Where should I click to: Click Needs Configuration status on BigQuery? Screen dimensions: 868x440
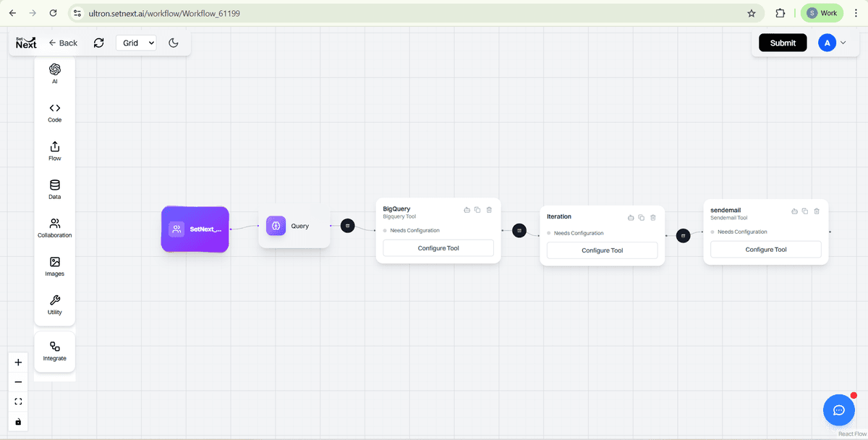click(x=414, y=231)
